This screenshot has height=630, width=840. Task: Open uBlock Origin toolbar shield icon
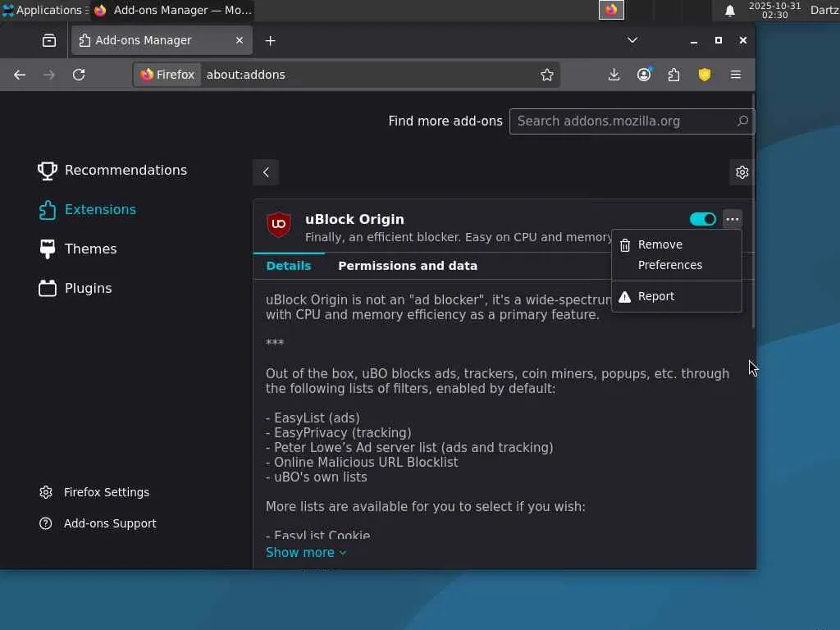[x=705, y=75]
